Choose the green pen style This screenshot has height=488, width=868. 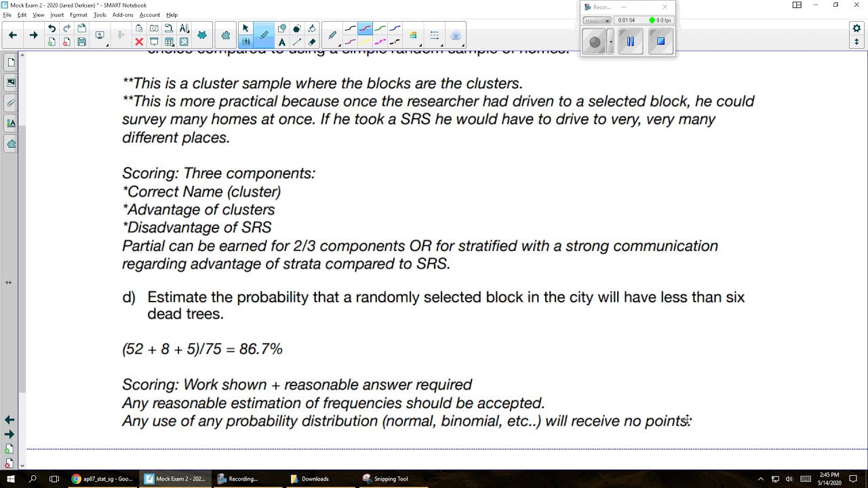tap(380, 28)
